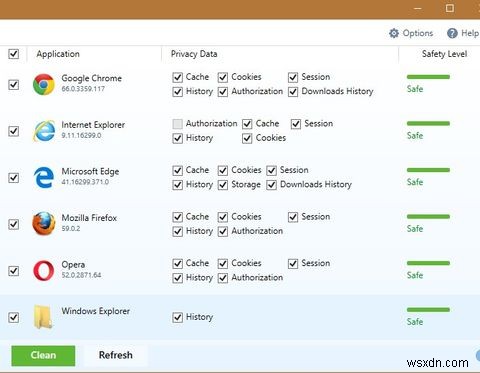Click the Windows Explorer folder icon
The image size is (480, 373).
click(43, 317)
